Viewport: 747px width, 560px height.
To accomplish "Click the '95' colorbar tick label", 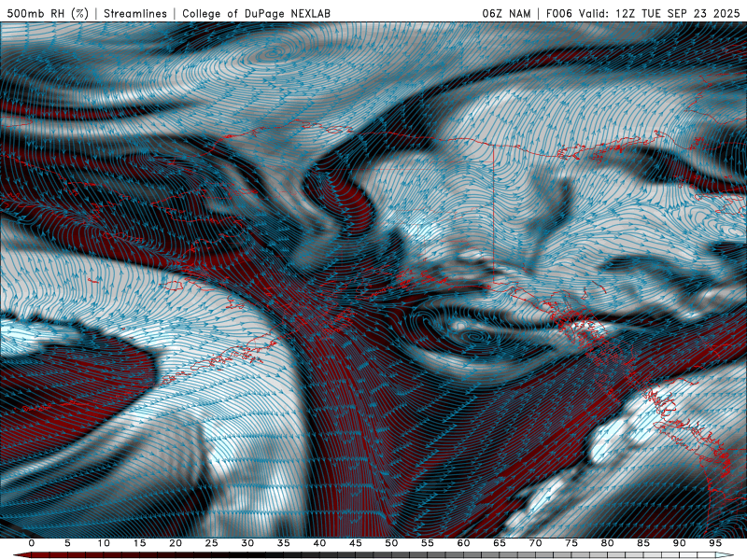I will coord(715,543).
